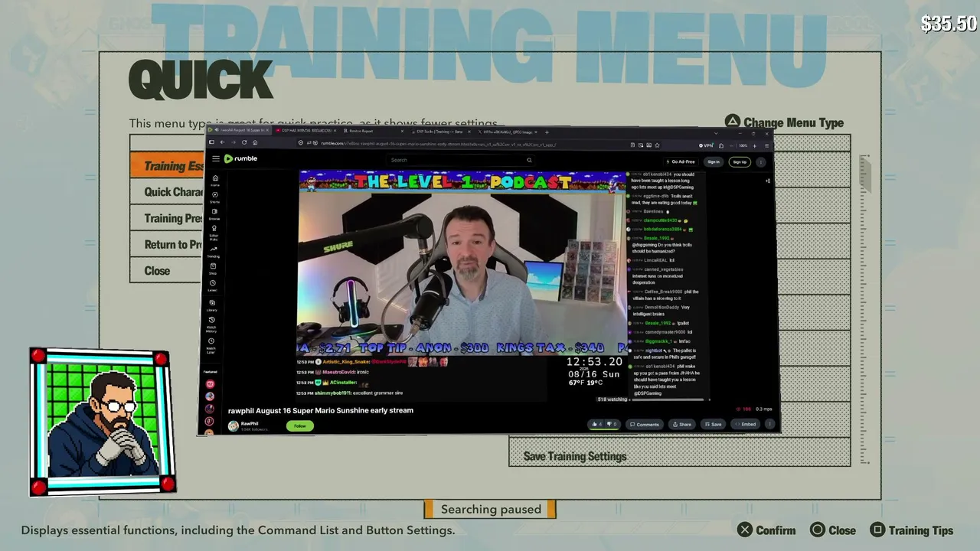980x551 pixels.
Task: Open Editor Picks in Rumble sidebar
Action: point(214,232)
